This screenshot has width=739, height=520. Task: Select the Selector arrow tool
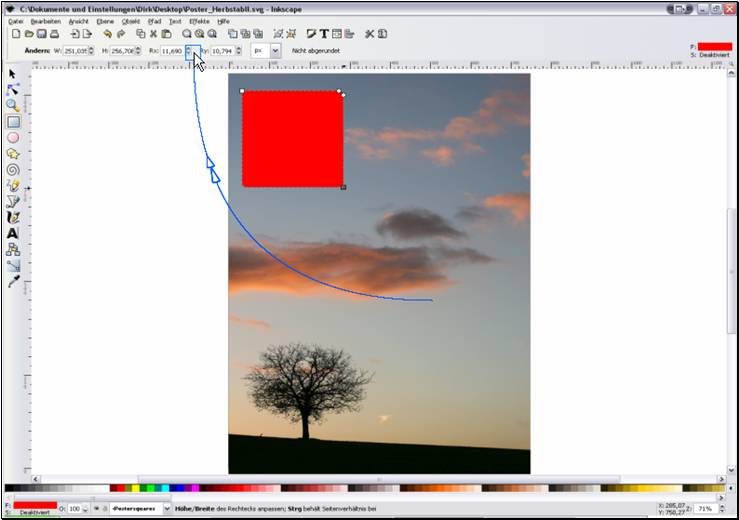click(x=13, y=74)
